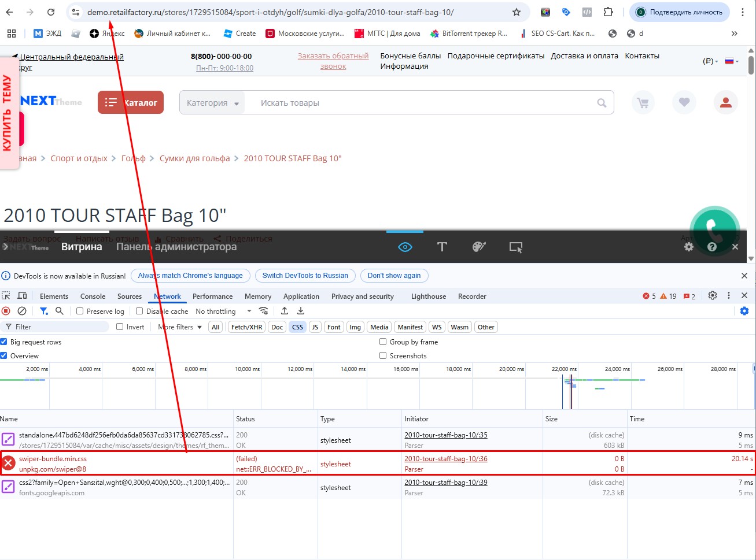The width and height of the screenshot is (756, 560).
Task: Click Import HAR file upload icon
Action: pyautogui.click(x=285, y=311)
